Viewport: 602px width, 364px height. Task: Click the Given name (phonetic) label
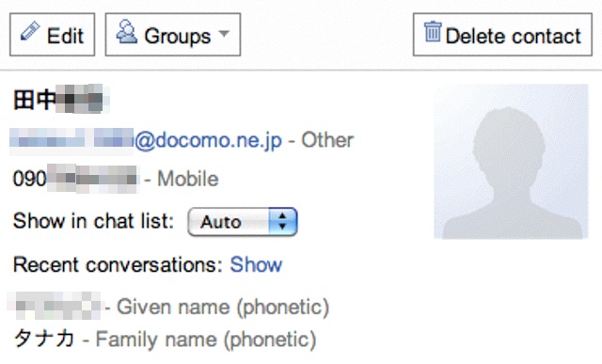(x=223, y=308)
